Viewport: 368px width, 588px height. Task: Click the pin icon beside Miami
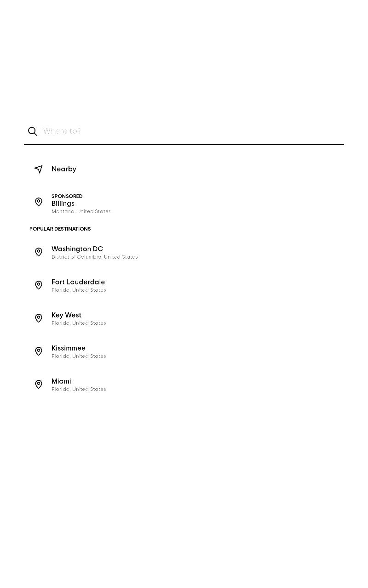tap(39, 384)
